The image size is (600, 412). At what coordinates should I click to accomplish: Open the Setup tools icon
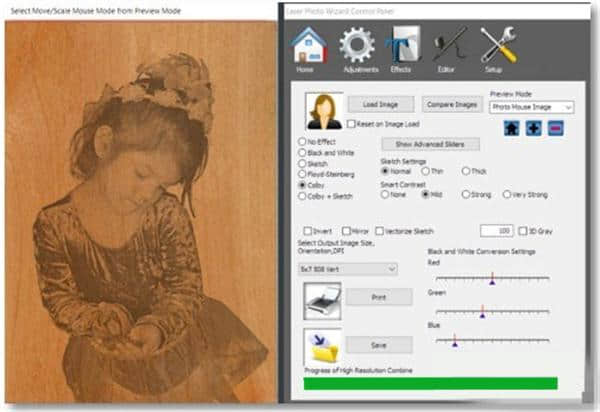pos(497,46)
